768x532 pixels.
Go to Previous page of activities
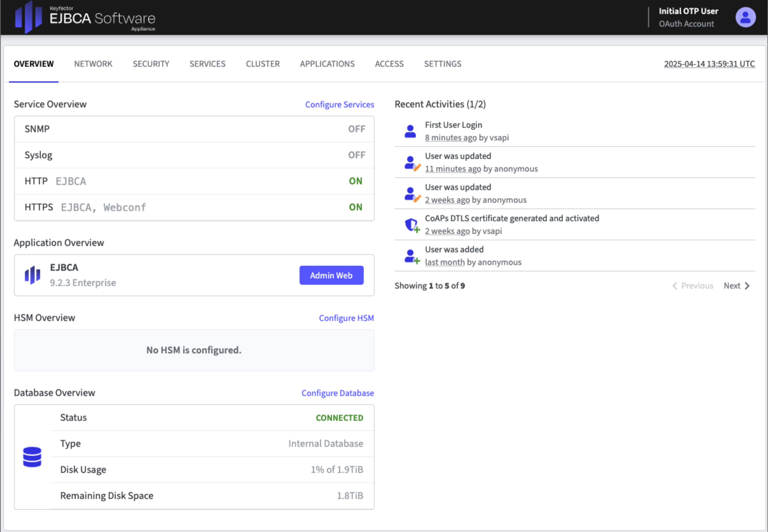coord(693,286)
